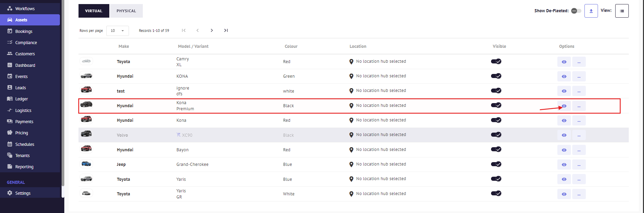644x213 pixels.
Task: Open the Workflows sidebar item
Action: point(30,8)
